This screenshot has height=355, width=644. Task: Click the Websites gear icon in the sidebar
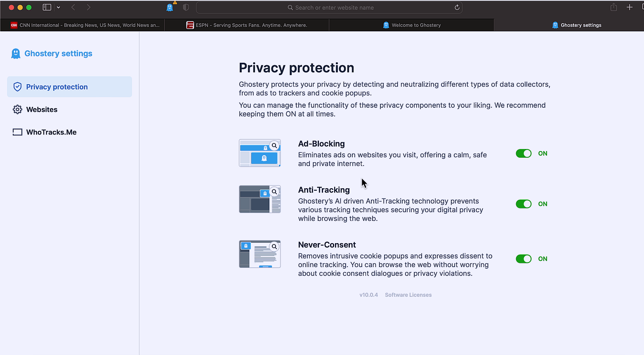click(17, 109)
